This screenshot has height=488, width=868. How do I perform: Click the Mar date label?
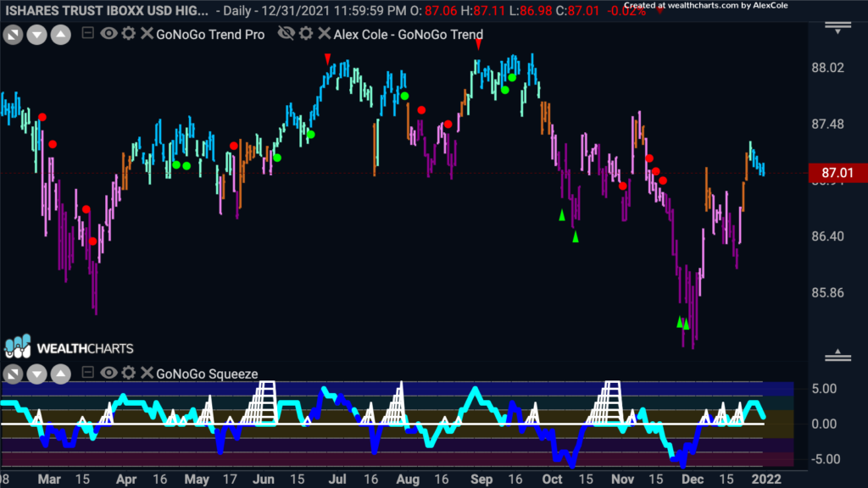[48, 480]
